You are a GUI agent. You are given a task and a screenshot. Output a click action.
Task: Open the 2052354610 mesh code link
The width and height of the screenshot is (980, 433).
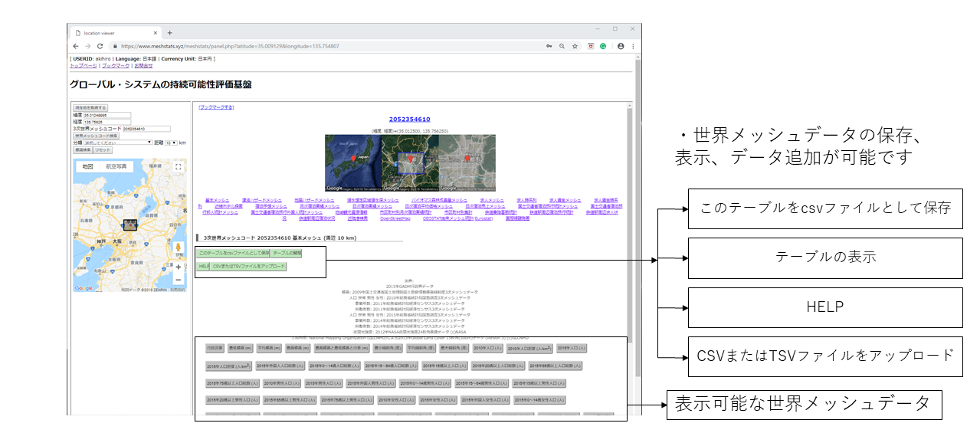[409, 120]
